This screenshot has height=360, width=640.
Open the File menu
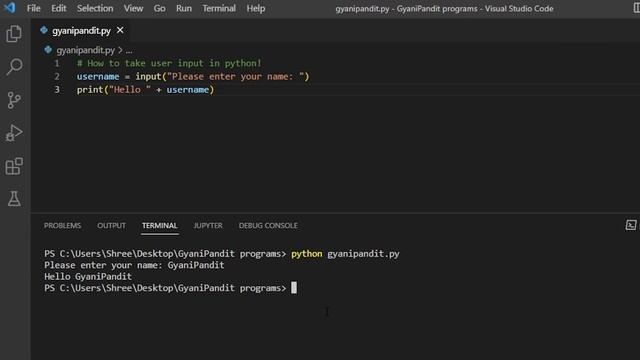pyautogui.click(x=33, y=8)
